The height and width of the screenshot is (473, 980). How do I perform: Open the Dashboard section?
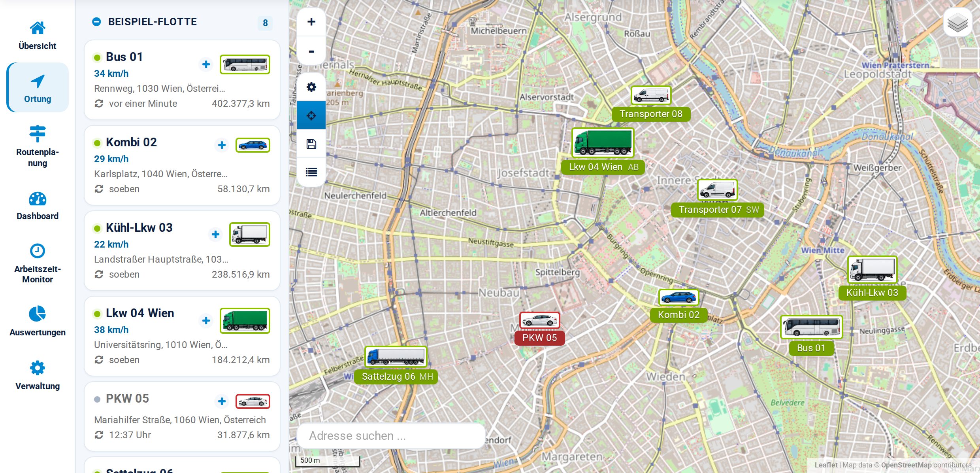coord(38,206)
